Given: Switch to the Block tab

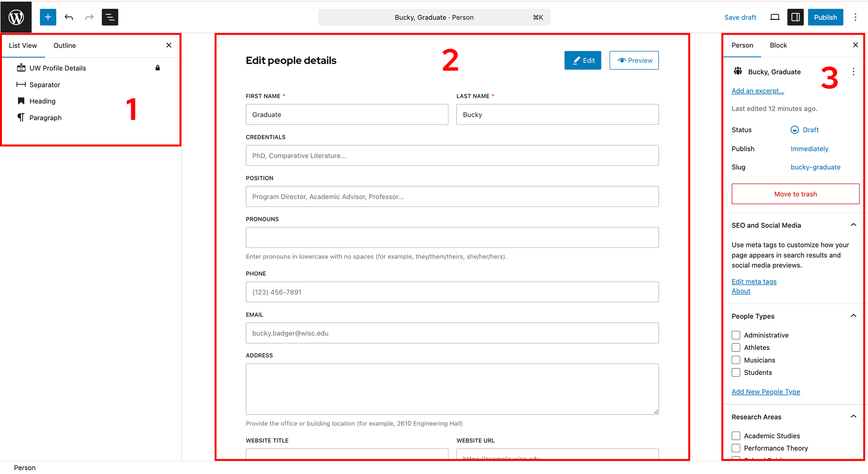Looking at the screenshot, I should coord(778,45).
